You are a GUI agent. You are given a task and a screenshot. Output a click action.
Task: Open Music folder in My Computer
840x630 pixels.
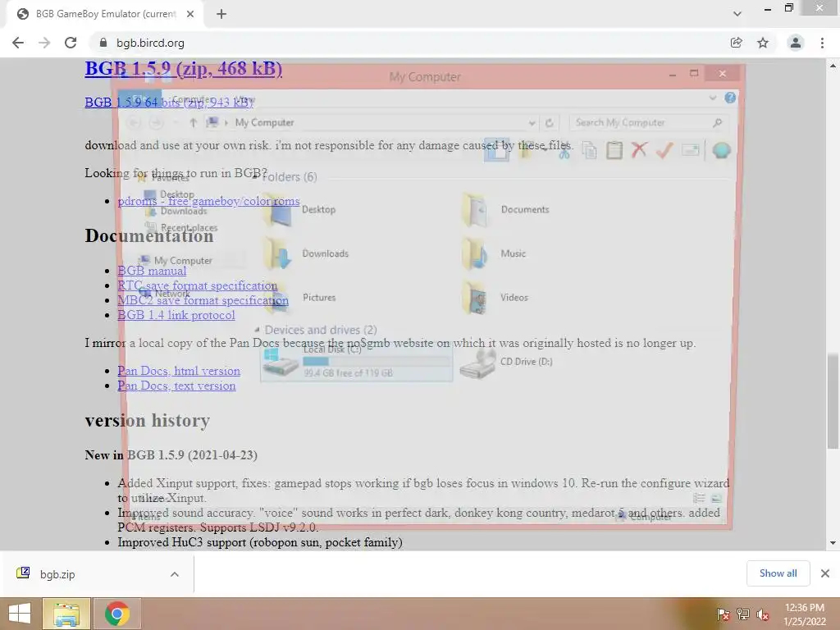494,253
